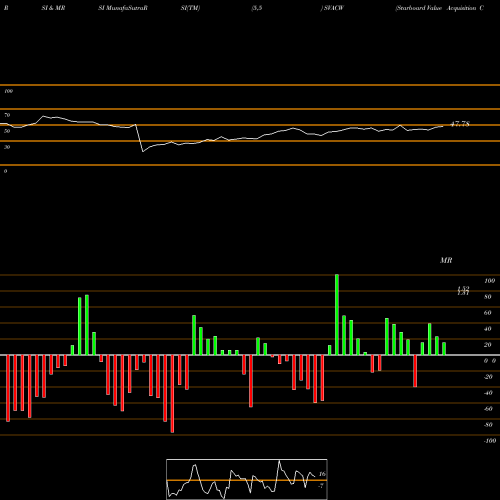
Task: Click the RSI axis label 50
Action: [x=7, y=131]
